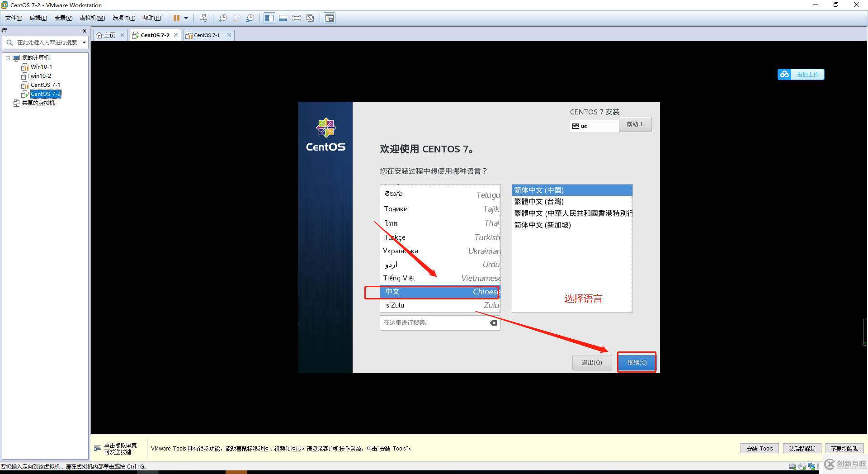Toggle the thumbnail bar view icon
Viewport: 868px width, 474px height.
283,18
